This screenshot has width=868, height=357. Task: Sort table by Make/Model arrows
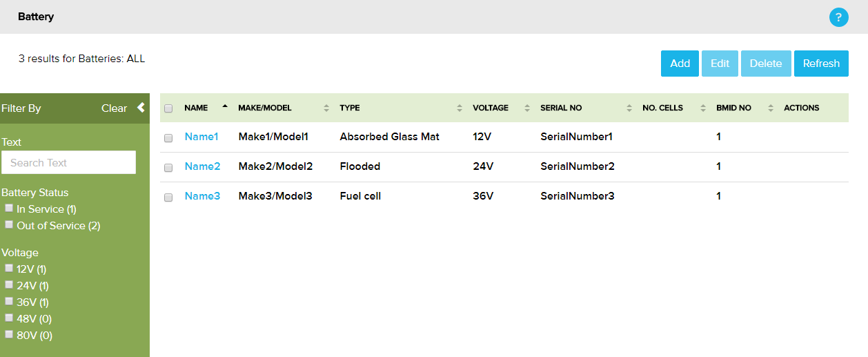coord(326,108)
